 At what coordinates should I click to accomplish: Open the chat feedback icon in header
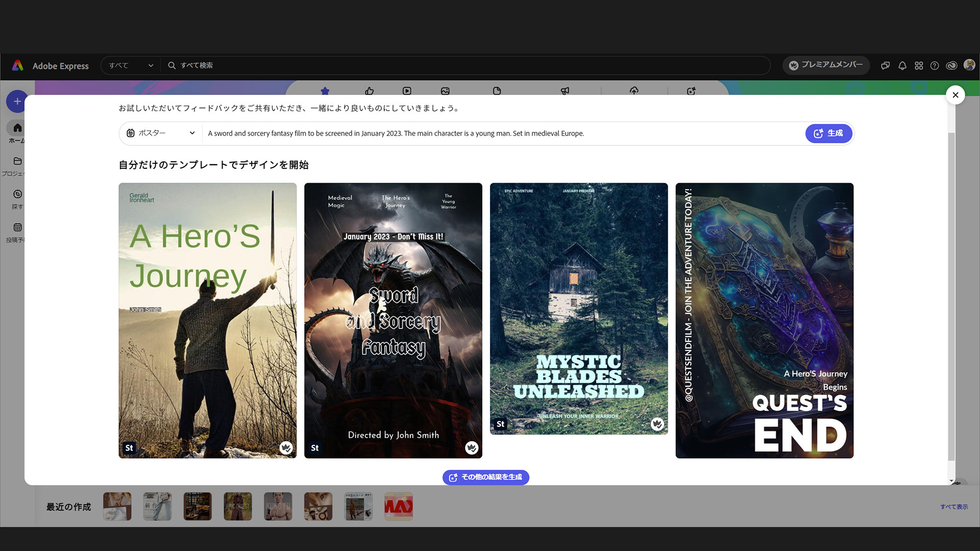tap(885, 66)
